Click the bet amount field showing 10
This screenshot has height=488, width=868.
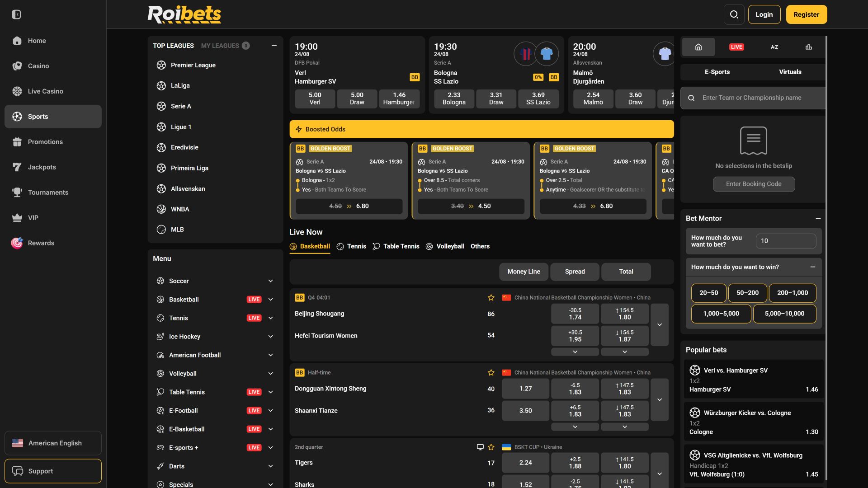coord(786,241)
